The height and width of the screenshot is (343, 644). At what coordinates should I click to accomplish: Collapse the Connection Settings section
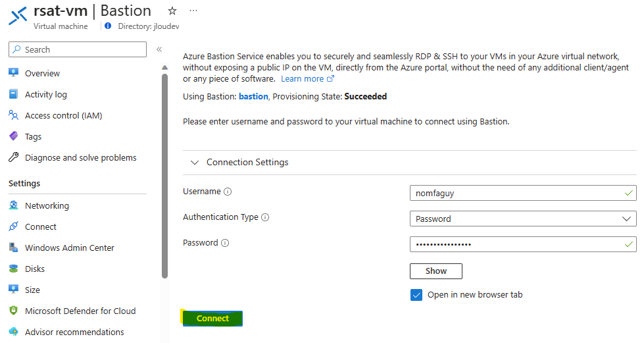click(x=195, y=163)
